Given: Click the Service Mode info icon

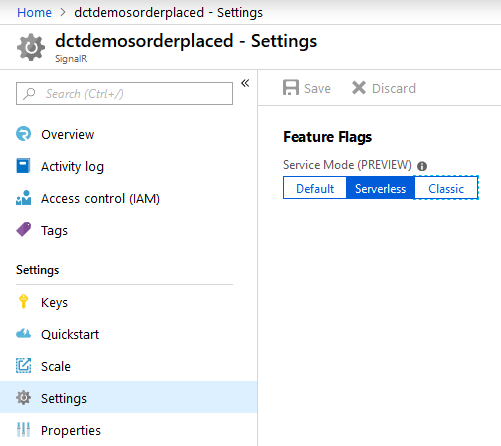Looking at the screenshot, I should click(422, 166).
